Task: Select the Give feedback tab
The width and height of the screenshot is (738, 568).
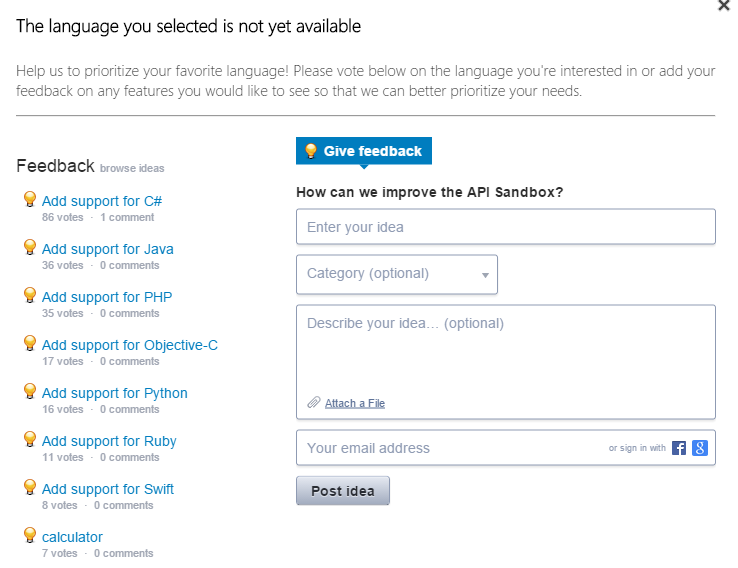Action: 364,151
